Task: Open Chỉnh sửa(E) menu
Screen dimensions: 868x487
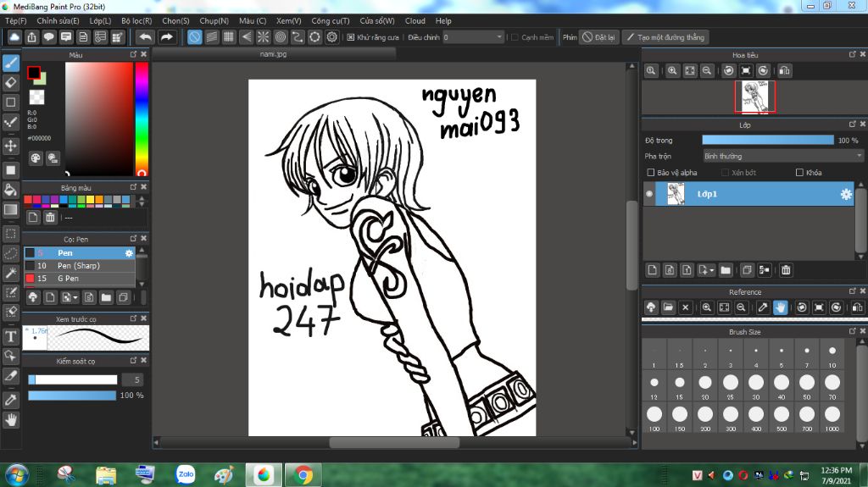Action: (58, 21)
